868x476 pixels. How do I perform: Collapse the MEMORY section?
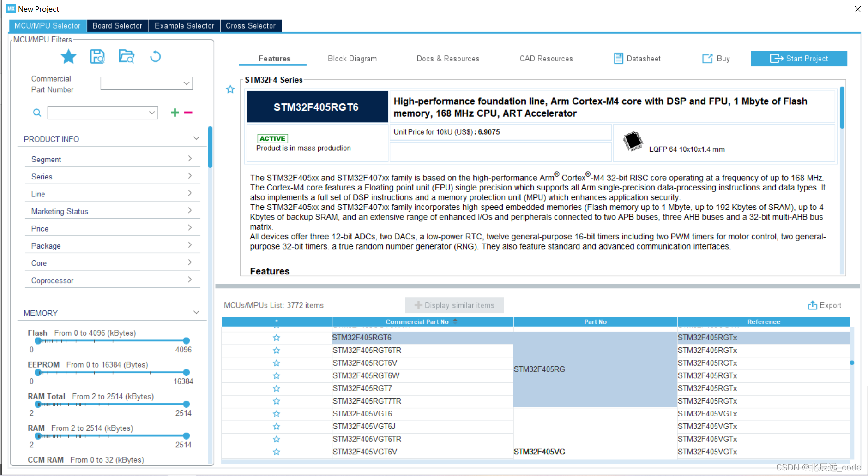point(196,313)
